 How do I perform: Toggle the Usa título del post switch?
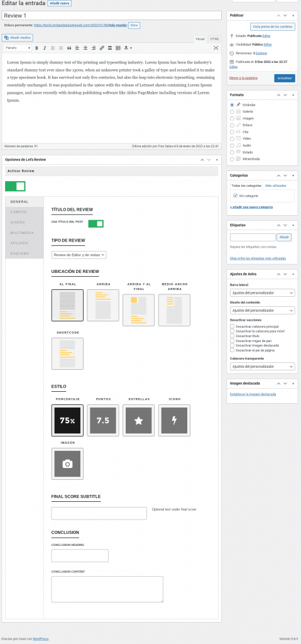click(x=96, y=223)
